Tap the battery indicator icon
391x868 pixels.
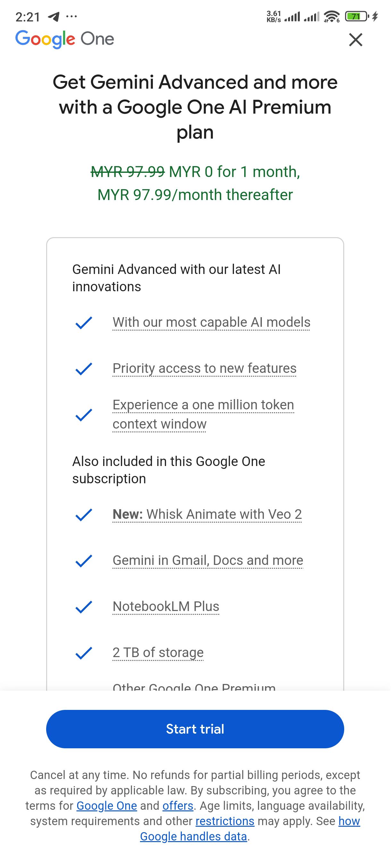tap(357, 16)
